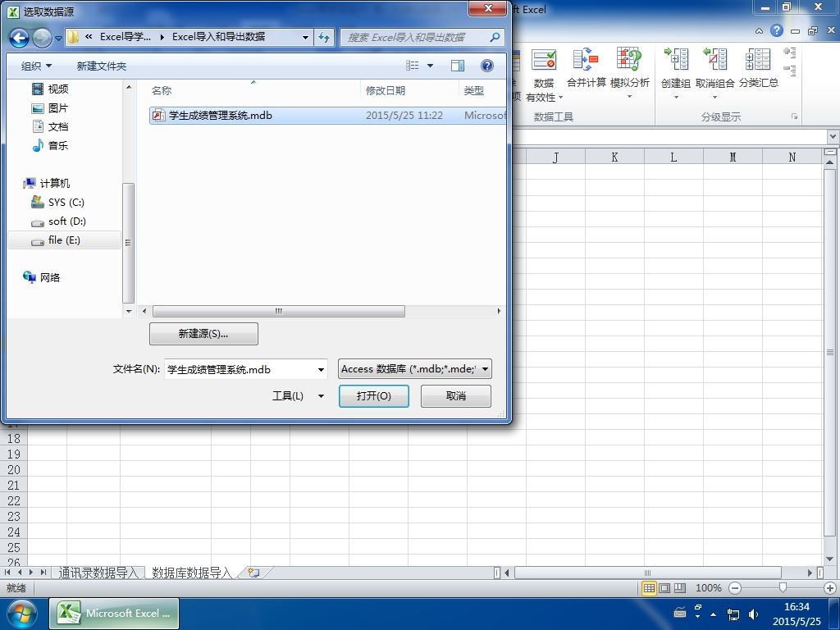Click the search magnifier icon
This screenshot has height=630, width=840.
point(495,37)
